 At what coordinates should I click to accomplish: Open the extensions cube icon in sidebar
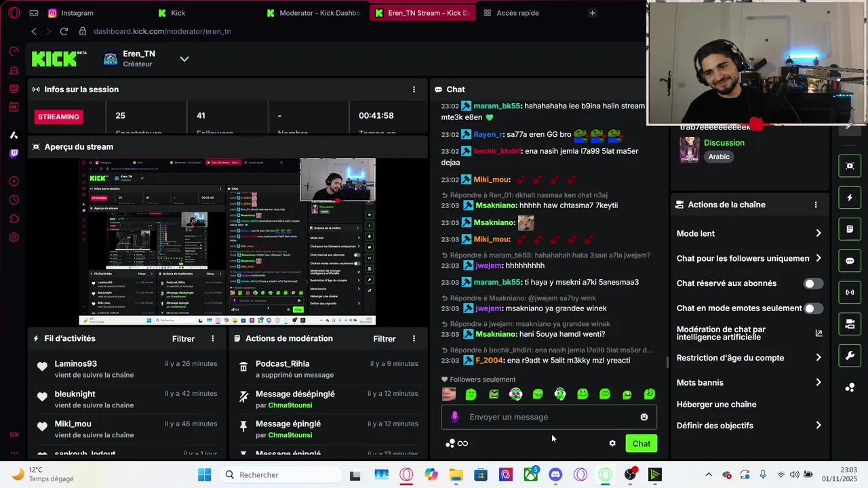click(14, 218)
